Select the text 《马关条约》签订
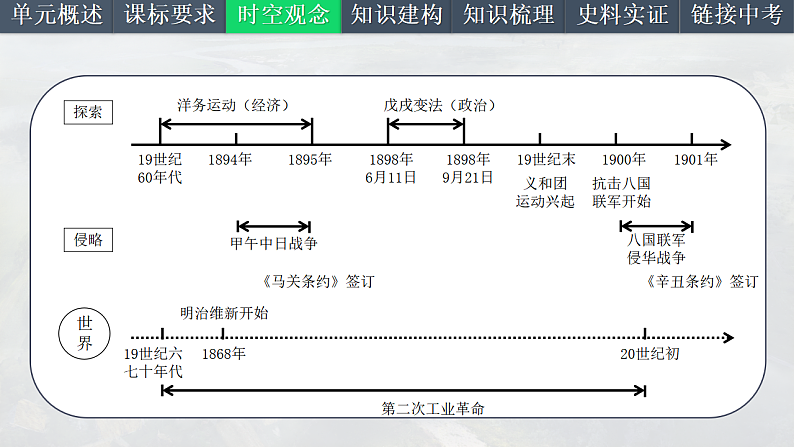Viewport: 794px width, 447px height. (317, 281)
